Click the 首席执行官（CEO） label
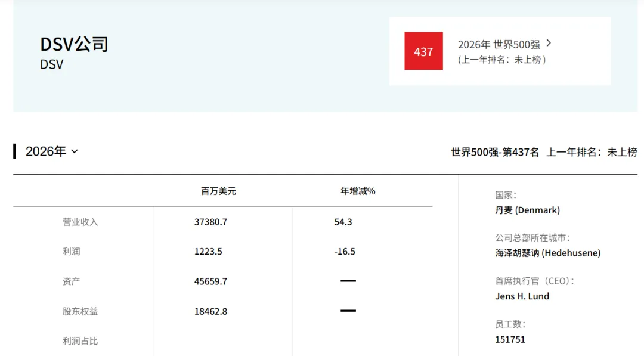 534,281
